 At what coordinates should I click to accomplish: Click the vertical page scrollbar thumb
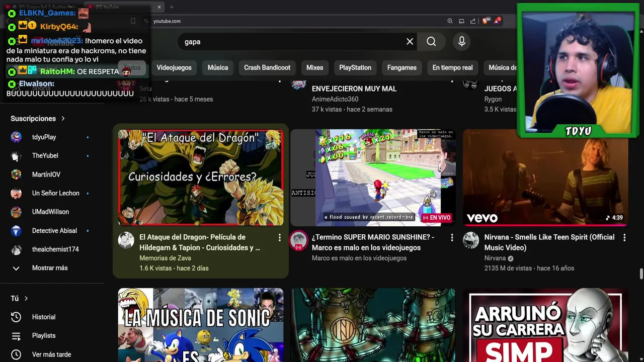tap(641, 274)
